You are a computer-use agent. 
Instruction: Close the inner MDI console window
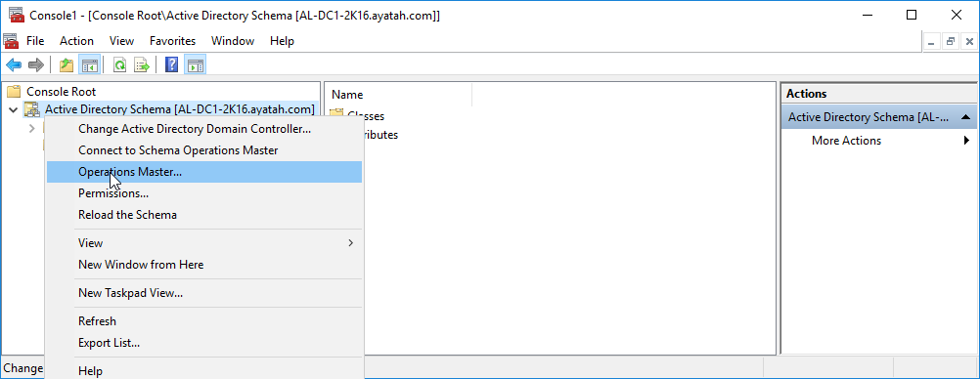968,42
